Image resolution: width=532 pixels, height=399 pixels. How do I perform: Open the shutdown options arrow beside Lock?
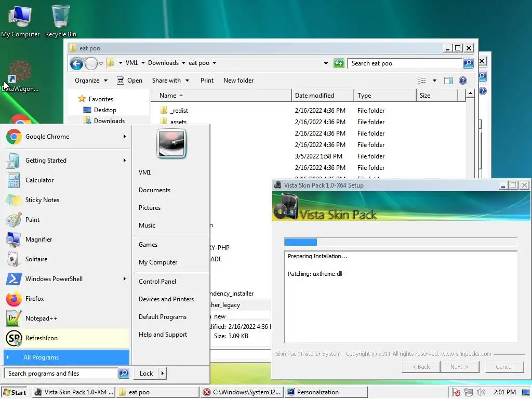coord(163,373)
